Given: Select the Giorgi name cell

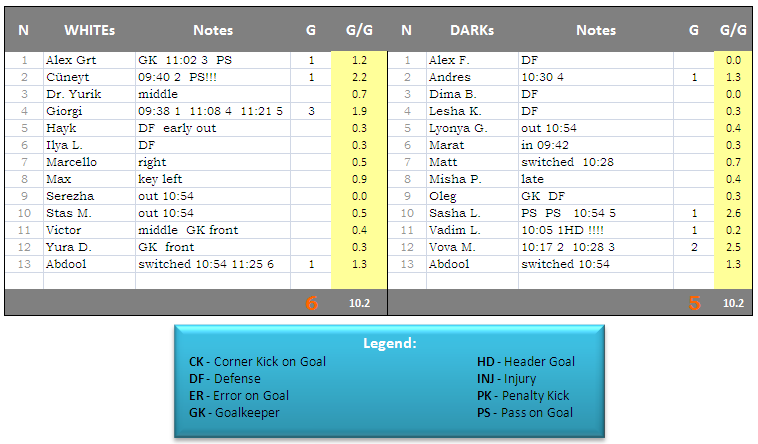Looking at the screenshot, I should click(x=88, y=111).
